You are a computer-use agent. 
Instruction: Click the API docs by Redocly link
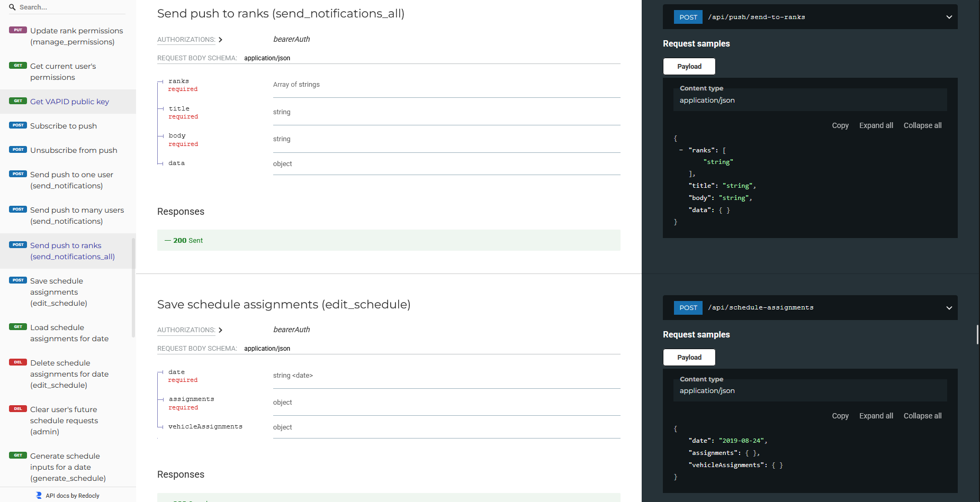(x=72, y=495)
